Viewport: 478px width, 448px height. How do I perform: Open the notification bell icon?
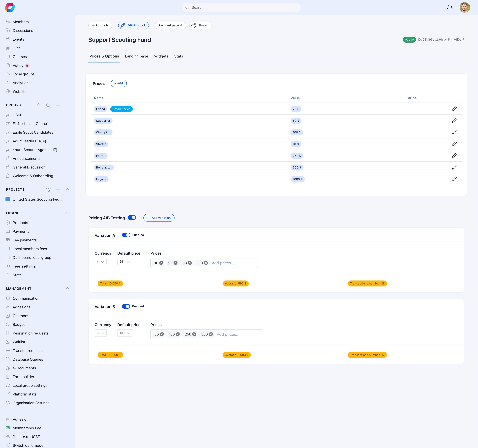point(450,7)
